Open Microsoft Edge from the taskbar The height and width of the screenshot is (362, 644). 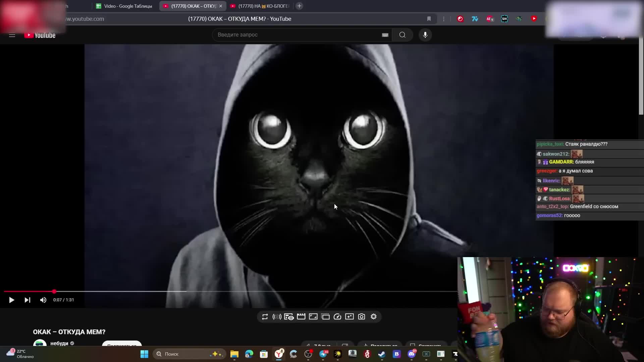click(249, 354)
